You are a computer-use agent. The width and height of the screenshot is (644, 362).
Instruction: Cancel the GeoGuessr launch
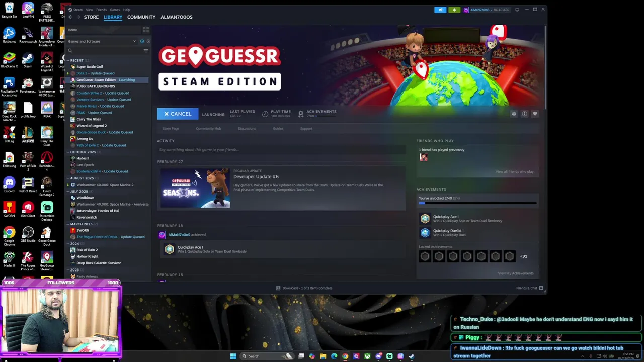(178, 114)
